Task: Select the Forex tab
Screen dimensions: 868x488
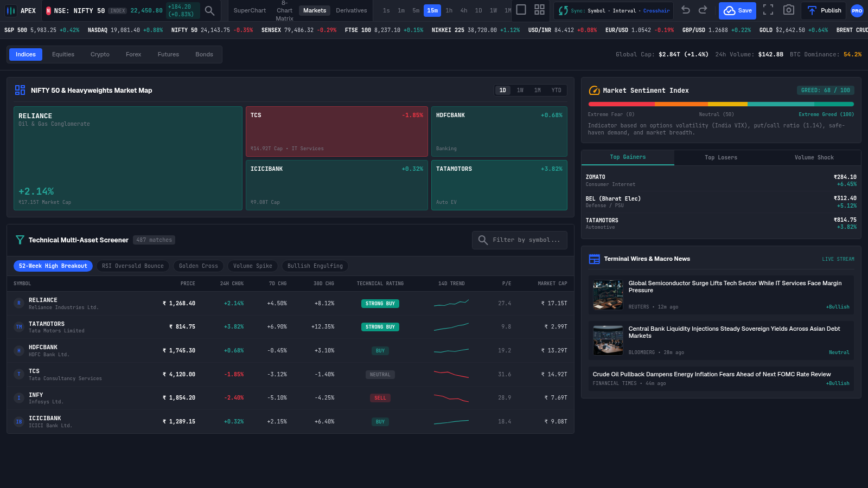Action: click(x=133, y=54)
